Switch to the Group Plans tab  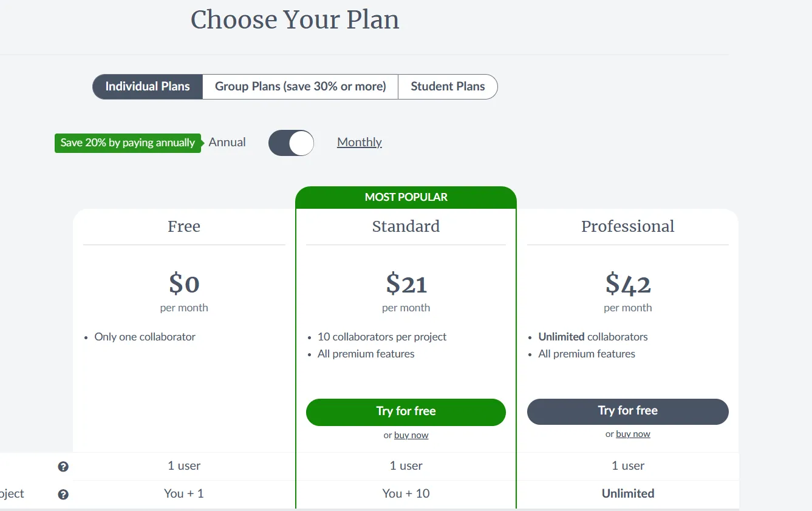click(301, 87)
